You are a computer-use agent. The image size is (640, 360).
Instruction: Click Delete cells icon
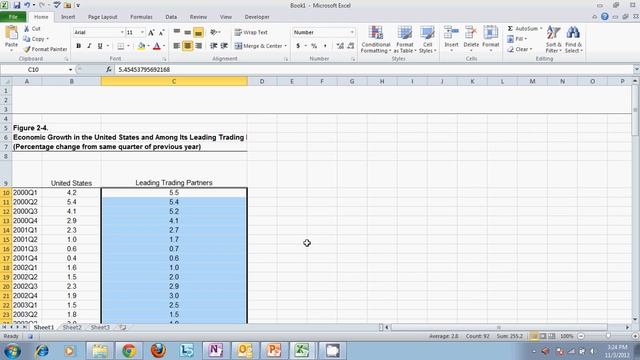(x=471, y=33)
